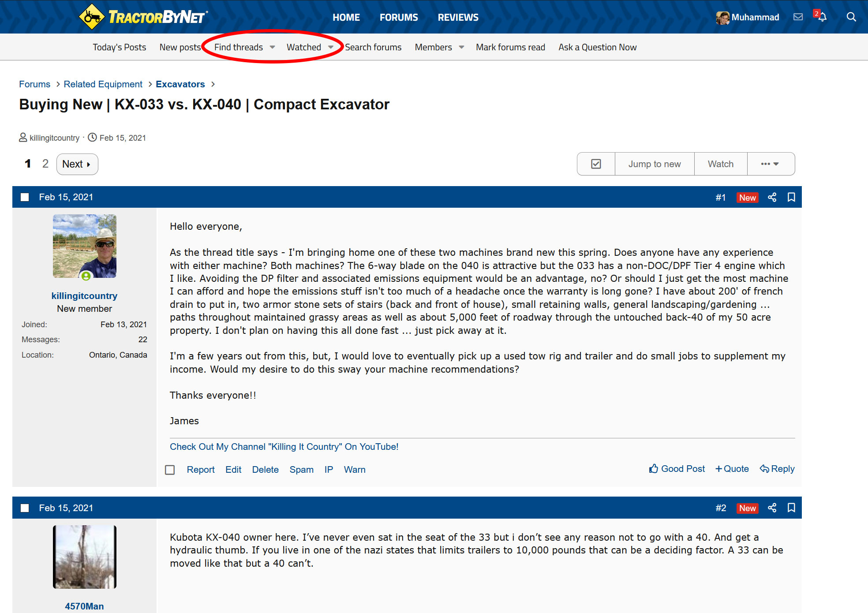868x613 pixels.
Task: Open the Killing It Country YouTube signature link
Action: [284, 447]
